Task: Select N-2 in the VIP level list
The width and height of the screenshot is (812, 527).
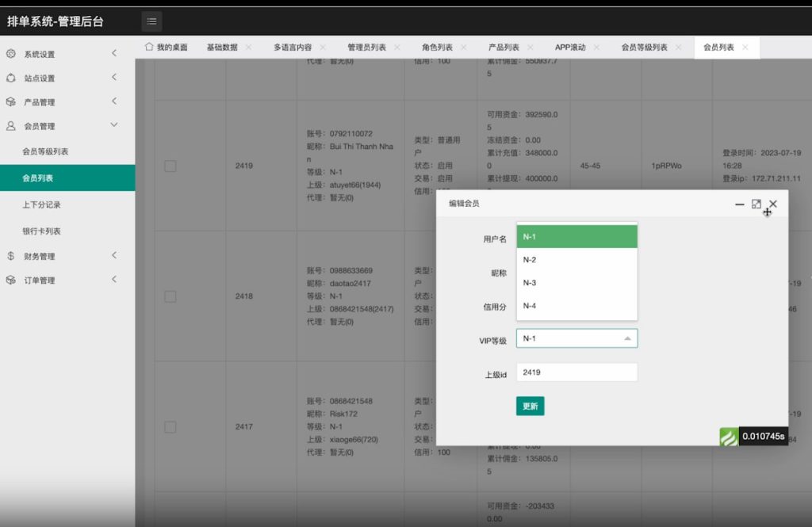Action: click(577, 259)
